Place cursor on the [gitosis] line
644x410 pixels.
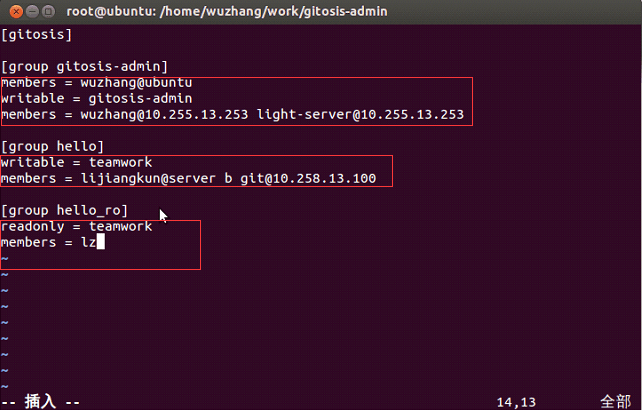coord(36,34)
